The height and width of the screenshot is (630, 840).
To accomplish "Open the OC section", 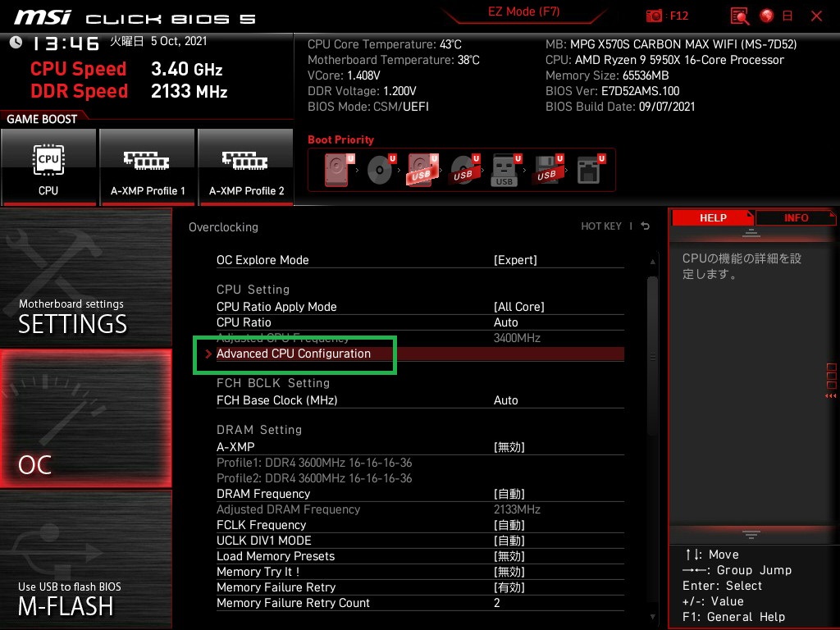I will (85, 418).
